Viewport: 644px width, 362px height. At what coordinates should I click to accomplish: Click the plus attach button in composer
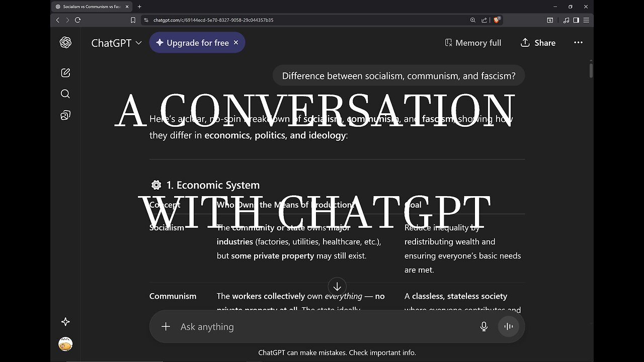coord(166,327)
